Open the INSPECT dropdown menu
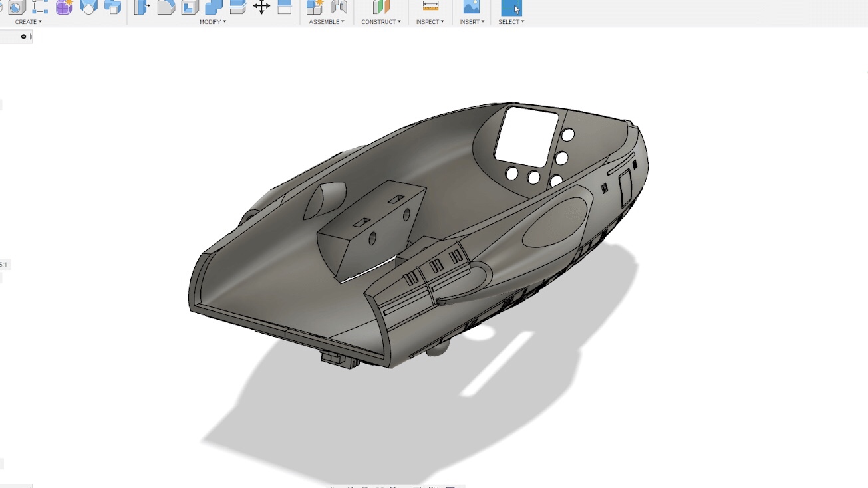Screen dimensions: 868x488 (x=430, y=22)
